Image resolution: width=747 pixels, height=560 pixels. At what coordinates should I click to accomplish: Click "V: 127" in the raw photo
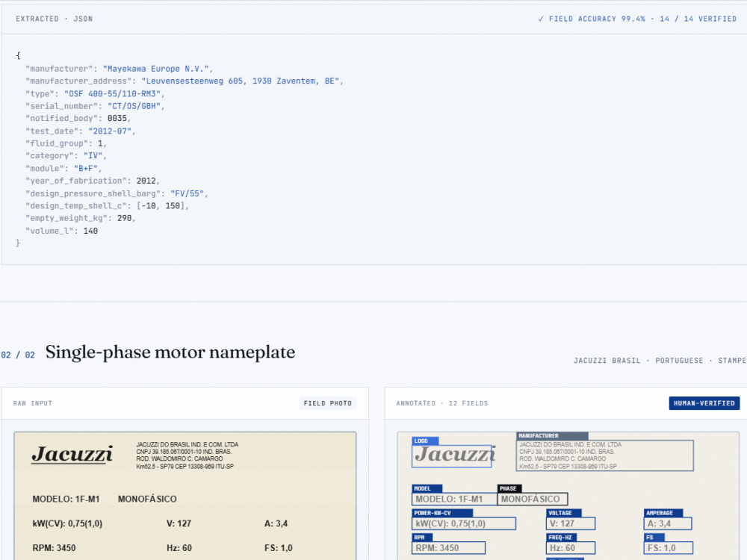click(x=179, y=523)
